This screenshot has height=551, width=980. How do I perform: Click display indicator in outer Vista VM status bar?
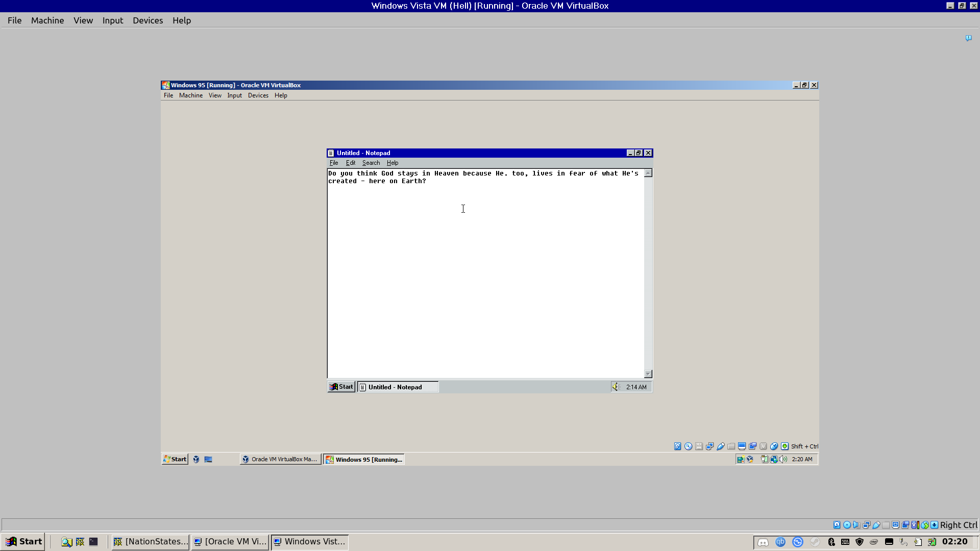point(895,525)
